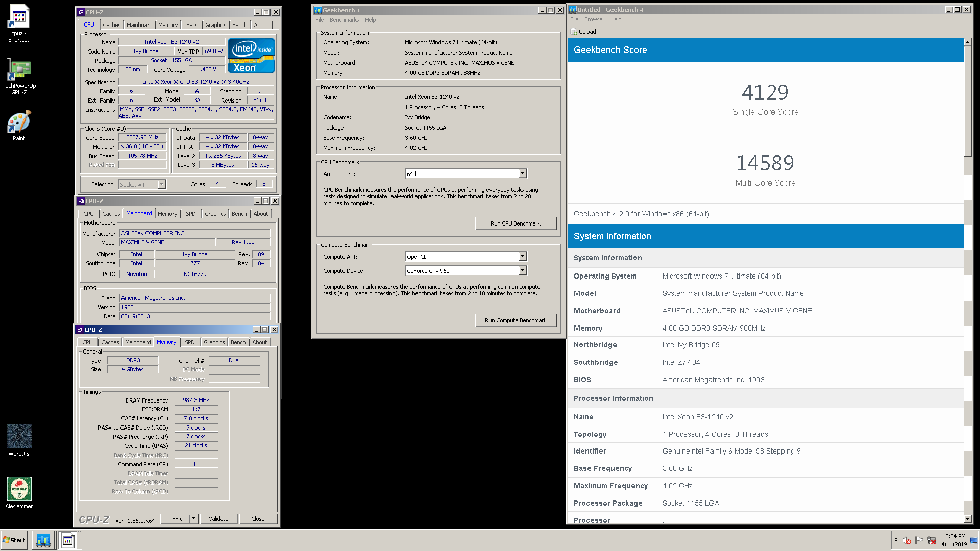The image size is (980, 551).
Task: Launch Paint from the desktop icon
Action: click(x=19, y=126)
